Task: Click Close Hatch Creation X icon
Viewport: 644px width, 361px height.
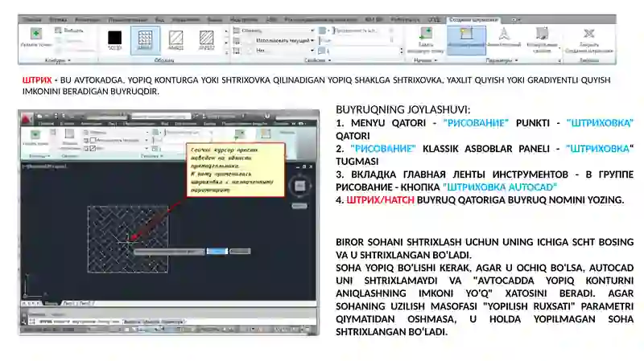Action: [589, 33]
